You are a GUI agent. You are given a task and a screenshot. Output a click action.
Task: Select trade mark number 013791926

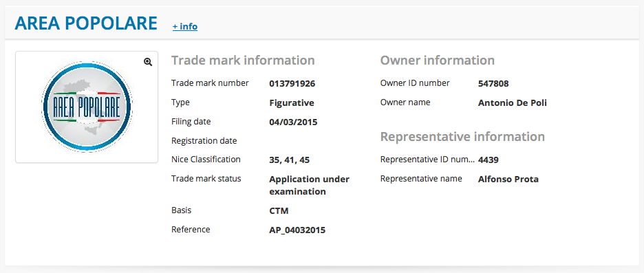292,84
